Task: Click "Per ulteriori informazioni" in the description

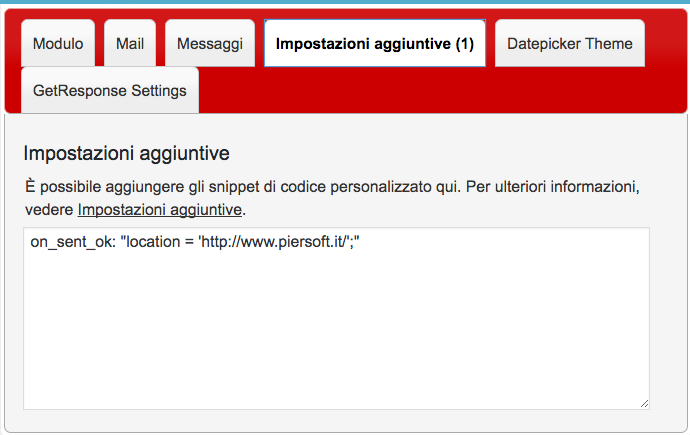Action: tap(553, 187)
